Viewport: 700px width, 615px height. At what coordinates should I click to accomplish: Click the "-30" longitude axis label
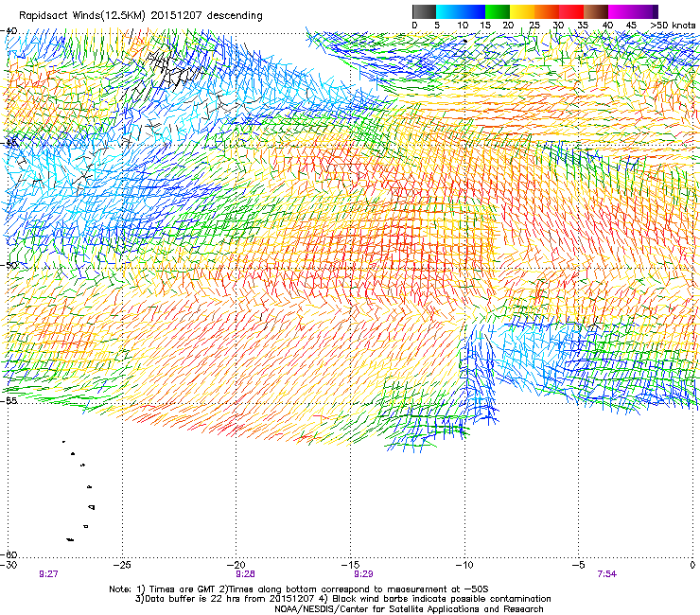click(x=9, y=565)
